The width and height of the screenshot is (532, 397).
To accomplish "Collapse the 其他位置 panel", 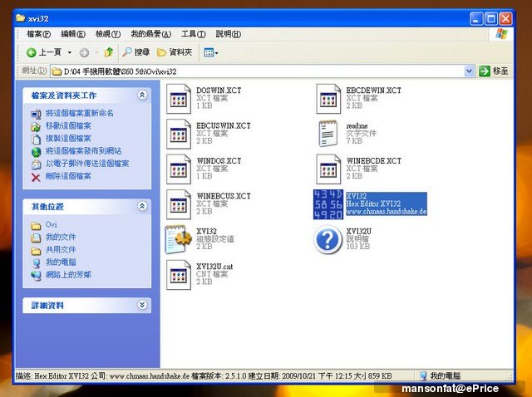I will click(142, 206).
